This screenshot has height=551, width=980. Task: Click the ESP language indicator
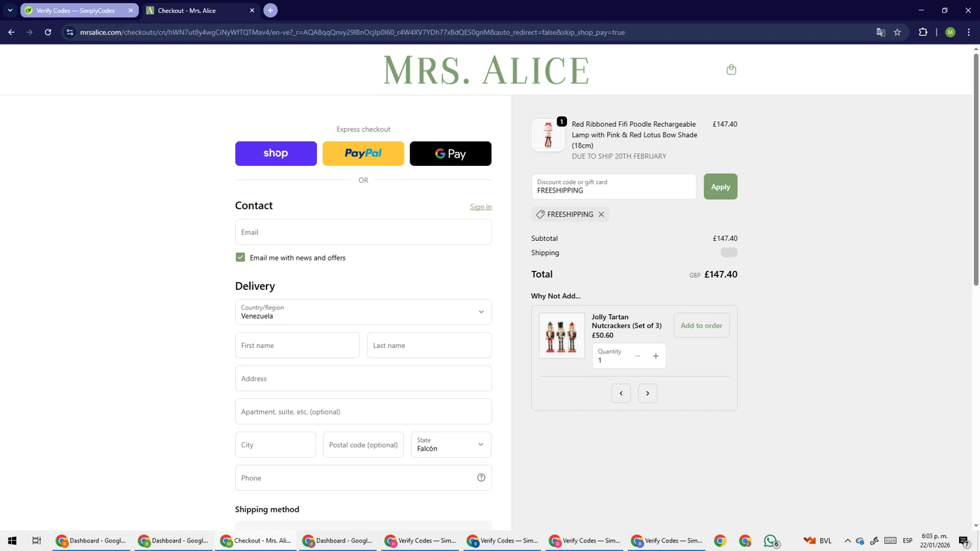pyautogui.click(x=907, y=541)
